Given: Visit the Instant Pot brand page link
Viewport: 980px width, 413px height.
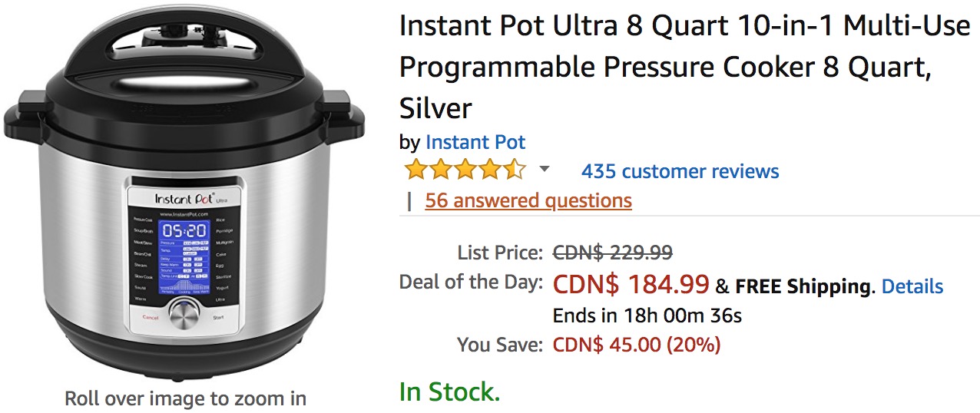Looking at the screenshot, I should [x=475, y=142].
